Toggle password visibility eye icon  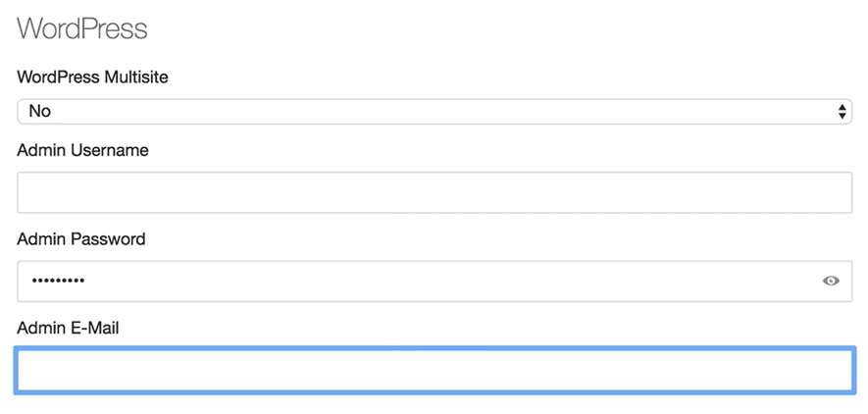point(831,282)
